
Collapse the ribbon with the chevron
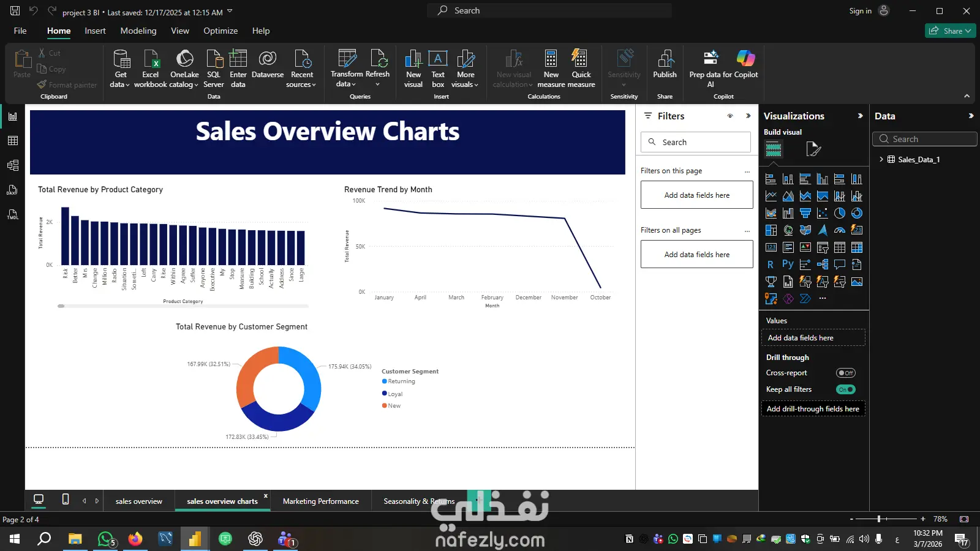(x=967, y=96)
